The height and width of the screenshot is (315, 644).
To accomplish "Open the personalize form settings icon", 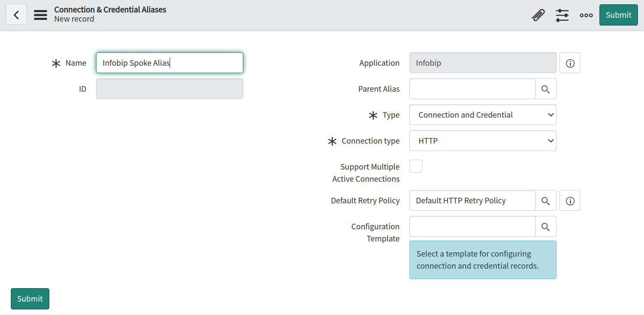I will tap(562, 15).
